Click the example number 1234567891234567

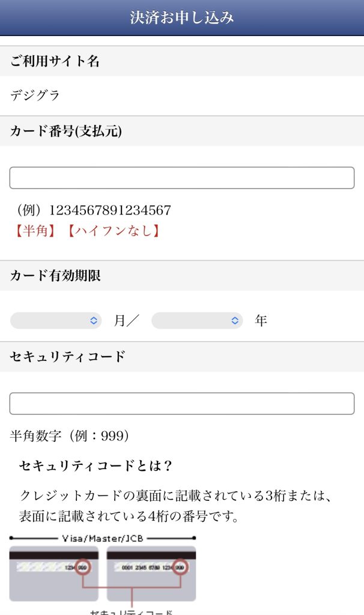110,210
